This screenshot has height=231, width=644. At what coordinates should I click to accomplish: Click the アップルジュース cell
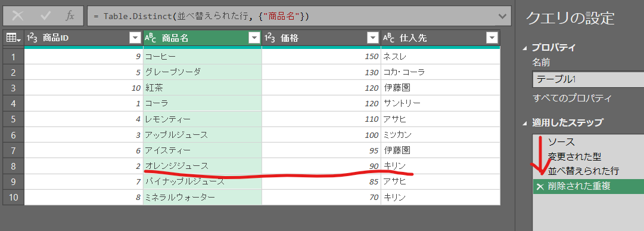click(203, 135)
